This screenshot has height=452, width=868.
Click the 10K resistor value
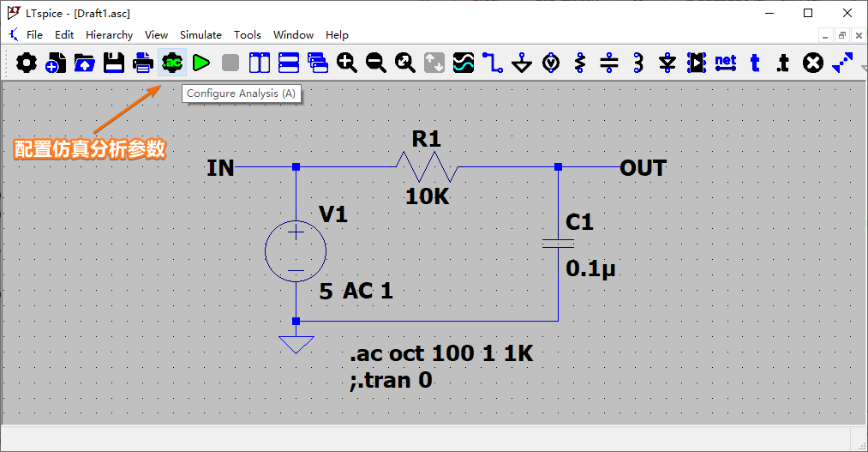pos(428,196)
